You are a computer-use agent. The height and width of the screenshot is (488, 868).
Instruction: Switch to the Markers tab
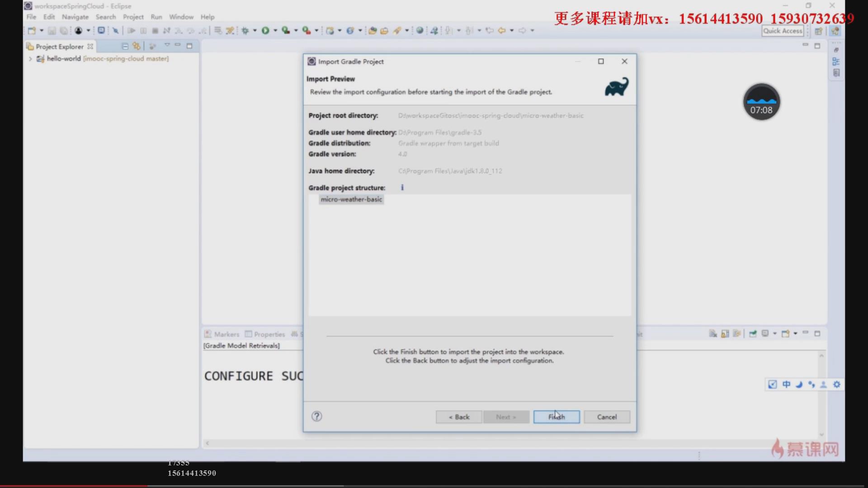coord(222,334)
